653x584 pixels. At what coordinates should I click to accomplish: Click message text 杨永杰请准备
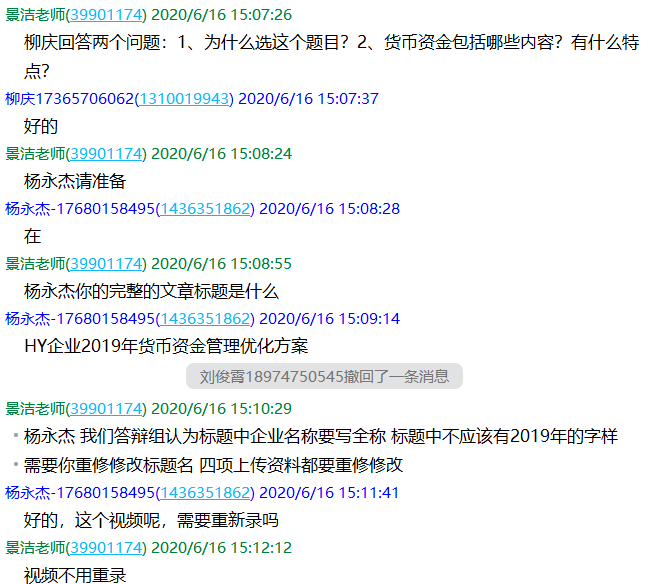point(75,181)
